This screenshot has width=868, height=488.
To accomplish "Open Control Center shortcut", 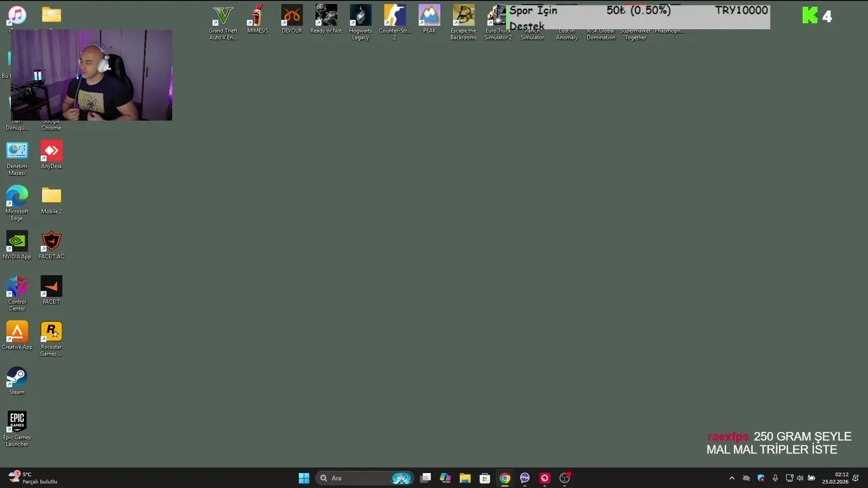I will coord(17,293).
